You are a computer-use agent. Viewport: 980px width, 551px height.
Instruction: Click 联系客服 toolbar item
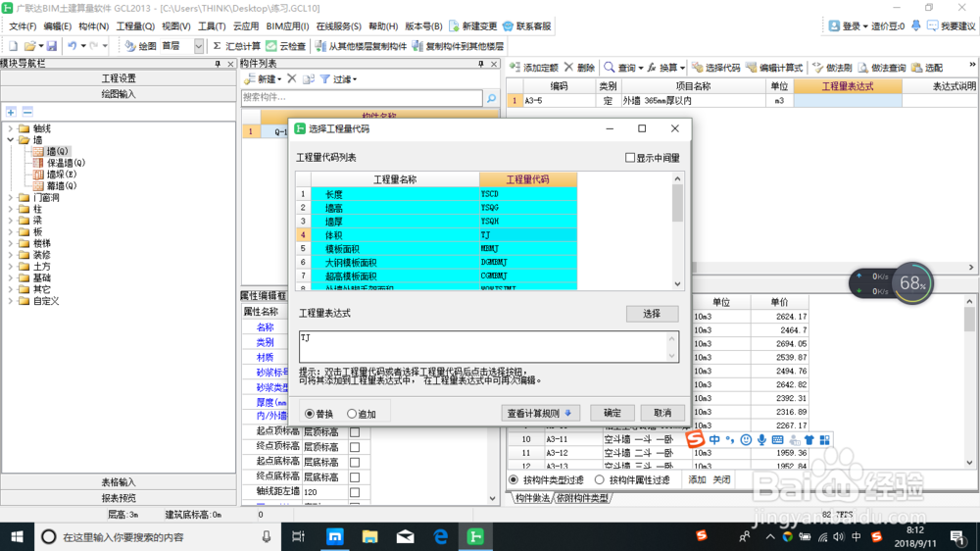tap(527, 26)
